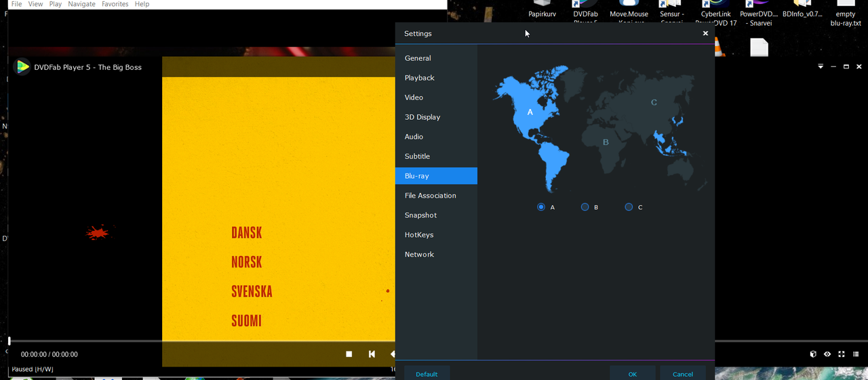Select Blu-ray region C radio button

(629, 207)
